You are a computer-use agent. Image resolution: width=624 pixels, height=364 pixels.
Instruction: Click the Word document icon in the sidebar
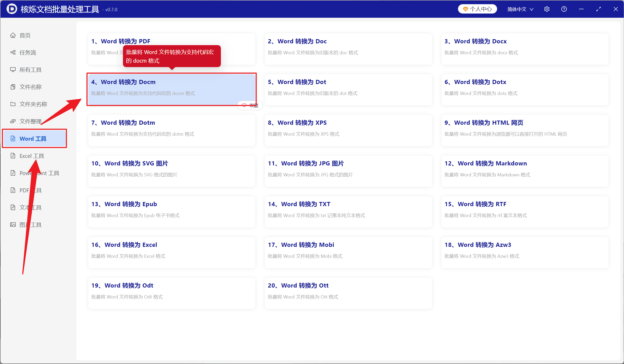point(13,139)
